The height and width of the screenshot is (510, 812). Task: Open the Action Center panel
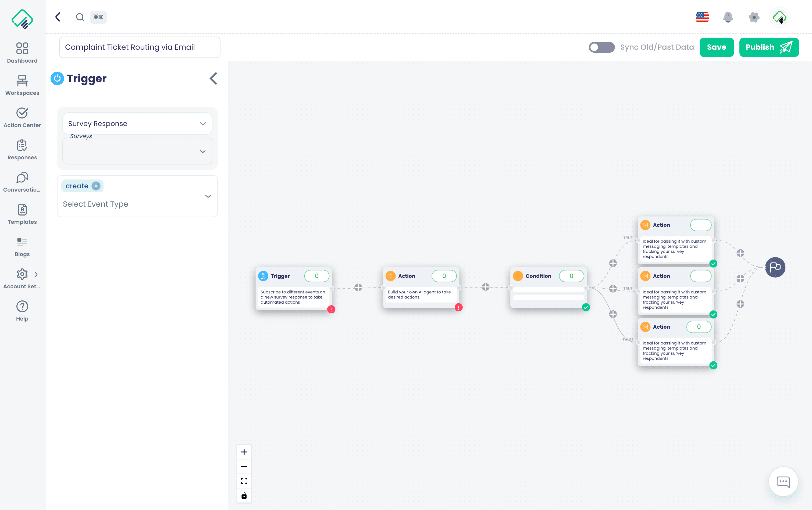point(22,117)
